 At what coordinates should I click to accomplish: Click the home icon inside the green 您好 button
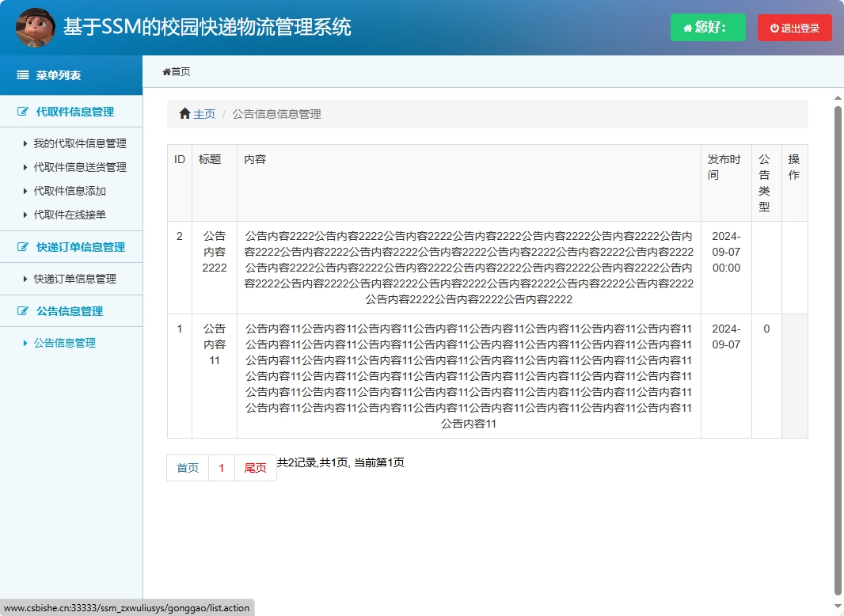686,27
